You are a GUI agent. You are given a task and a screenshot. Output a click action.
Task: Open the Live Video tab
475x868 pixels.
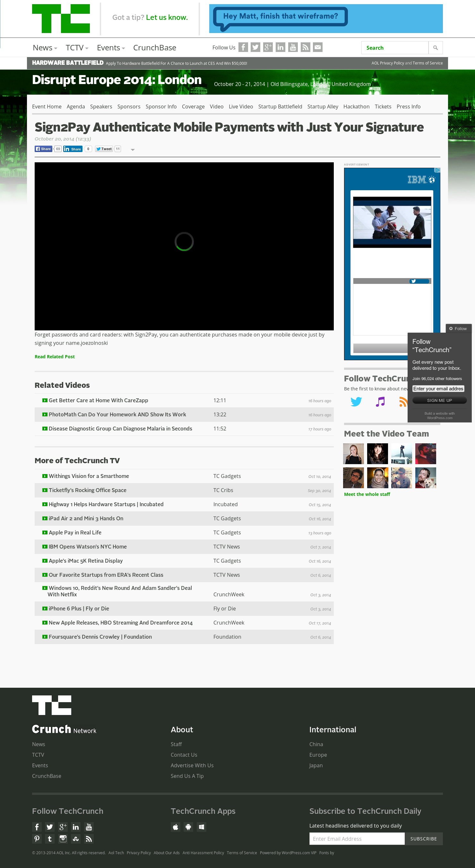point(241,106)
